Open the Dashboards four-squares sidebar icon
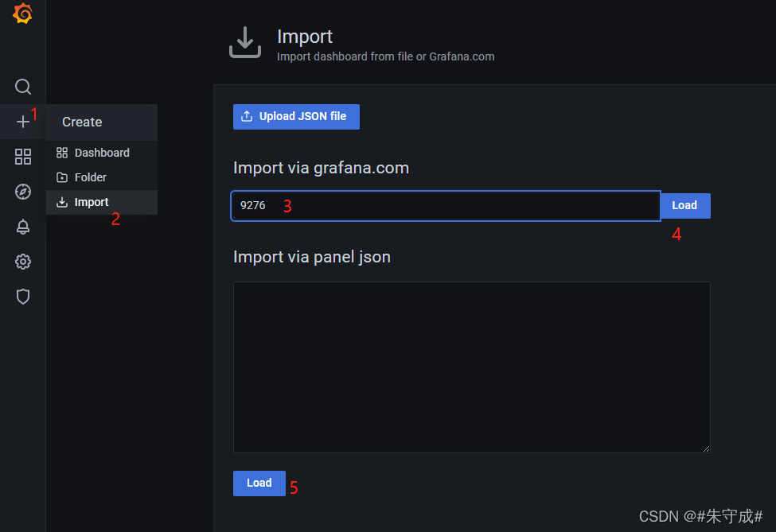Image resolution: width=776 pixels, height=532 pixels. click(x=23, y=157)
